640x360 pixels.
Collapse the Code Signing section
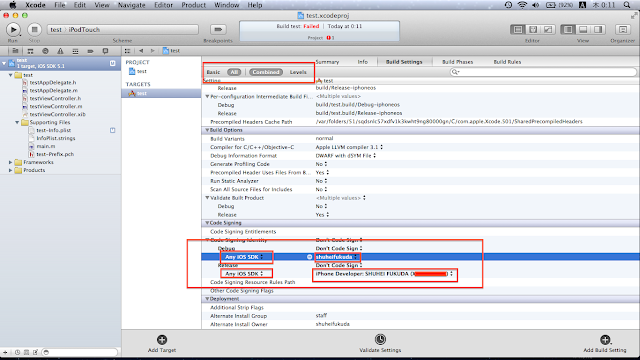[207, 223]
